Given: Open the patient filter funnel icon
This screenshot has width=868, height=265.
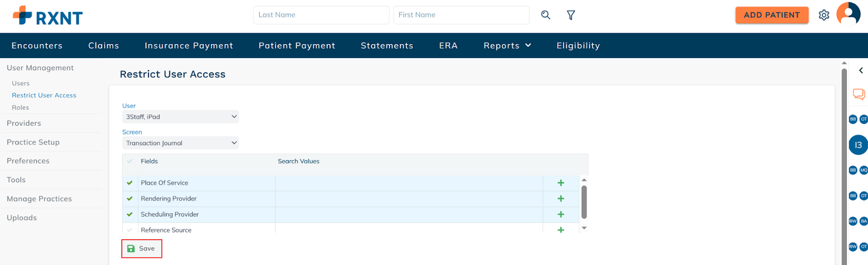Looking at the screenshot, I should tap(571, 15).
